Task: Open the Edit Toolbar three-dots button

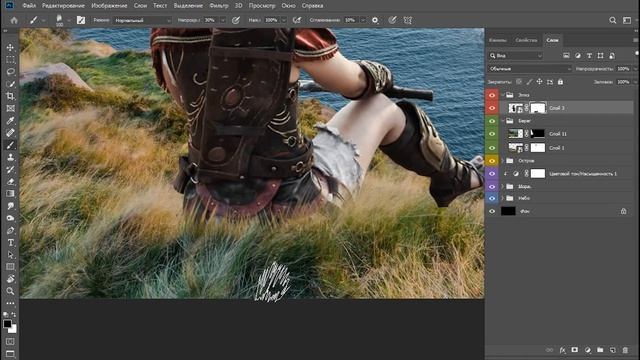Action: coord(10,303)
